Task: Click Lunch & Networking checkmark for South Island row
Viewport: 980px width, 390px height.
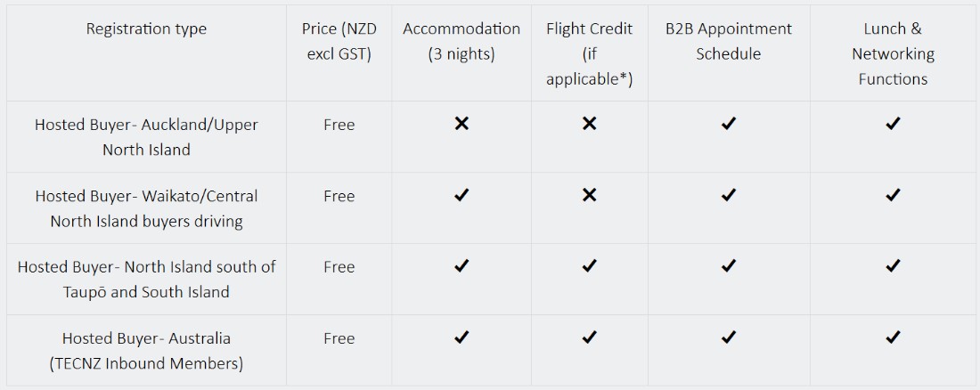Action: click(x=893, y=266)
